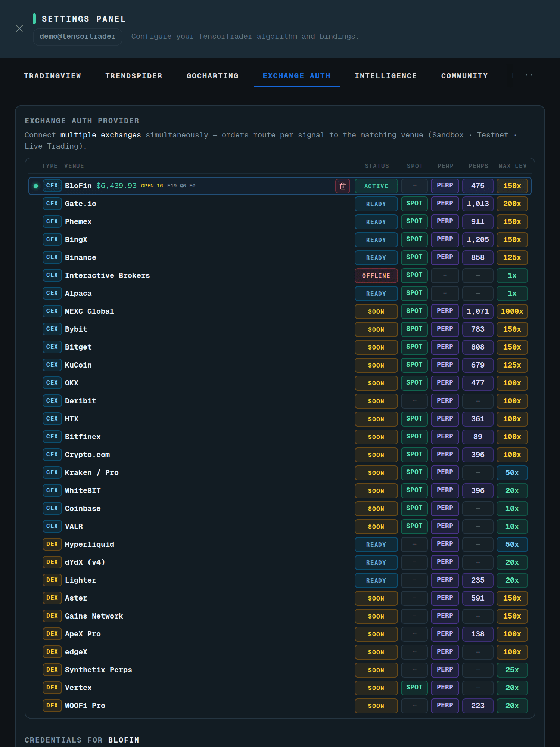Open the Intelligence tab
This screenshot has width=560, height=747.
[x=386, y=76]
